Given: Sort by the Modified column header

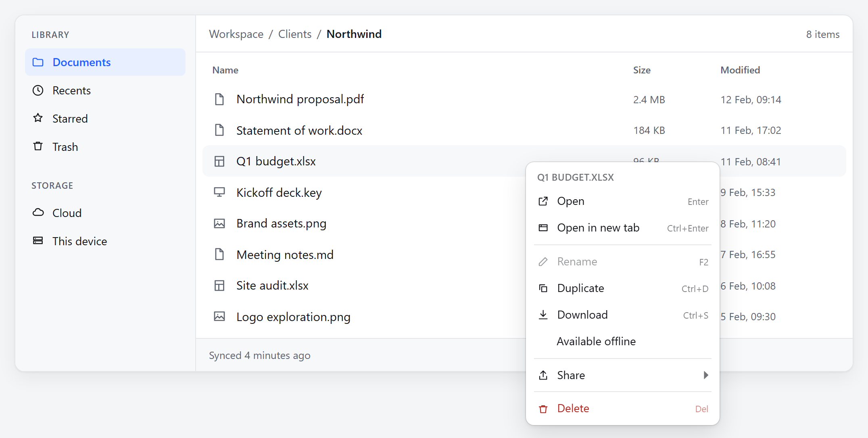Looking at the screenshot, I should coord(740,70).
